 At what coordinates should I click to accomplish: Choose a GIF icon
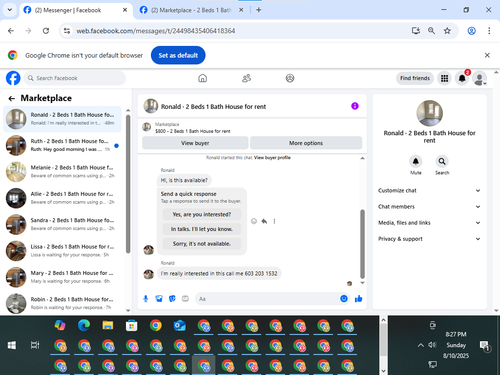(185, 299)
